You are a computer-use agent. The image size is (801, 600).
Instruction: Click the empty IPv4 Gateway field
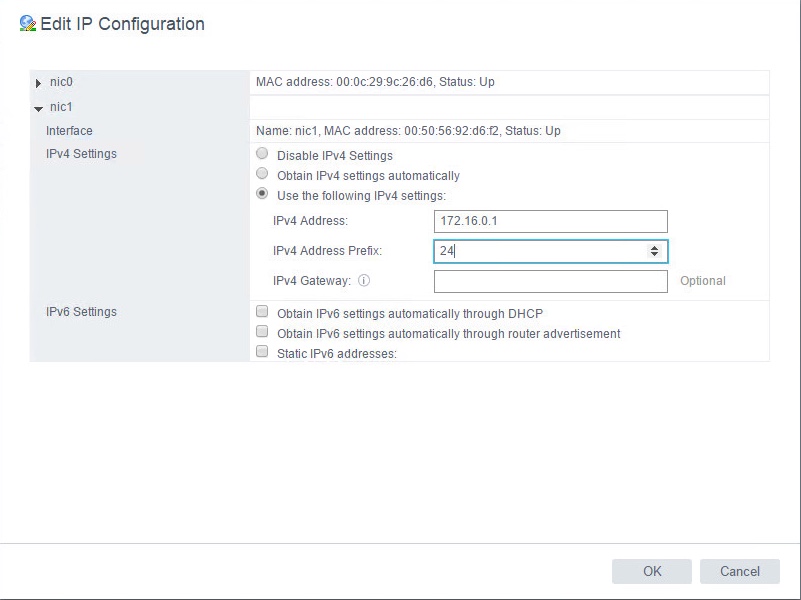(550, 282)
